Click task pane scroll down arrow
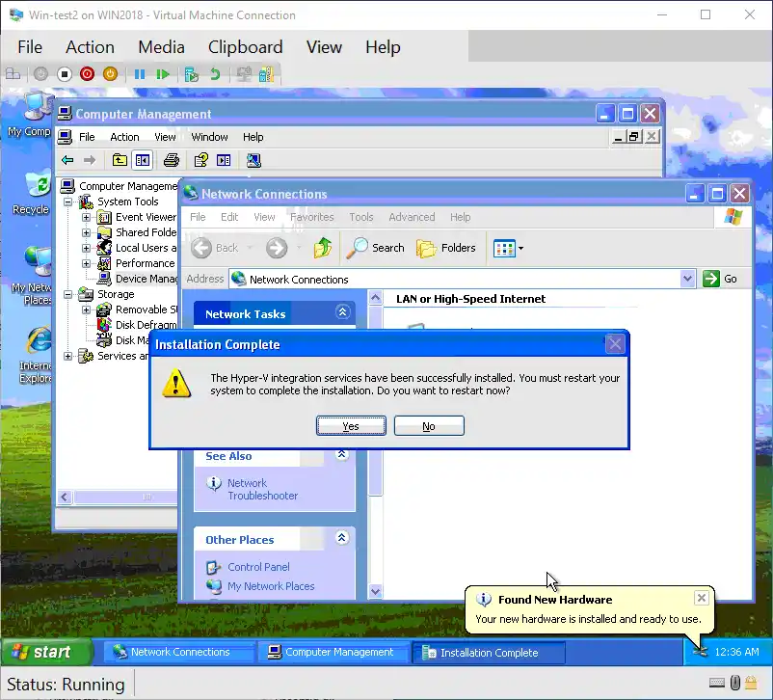 [x=375, y=591]
